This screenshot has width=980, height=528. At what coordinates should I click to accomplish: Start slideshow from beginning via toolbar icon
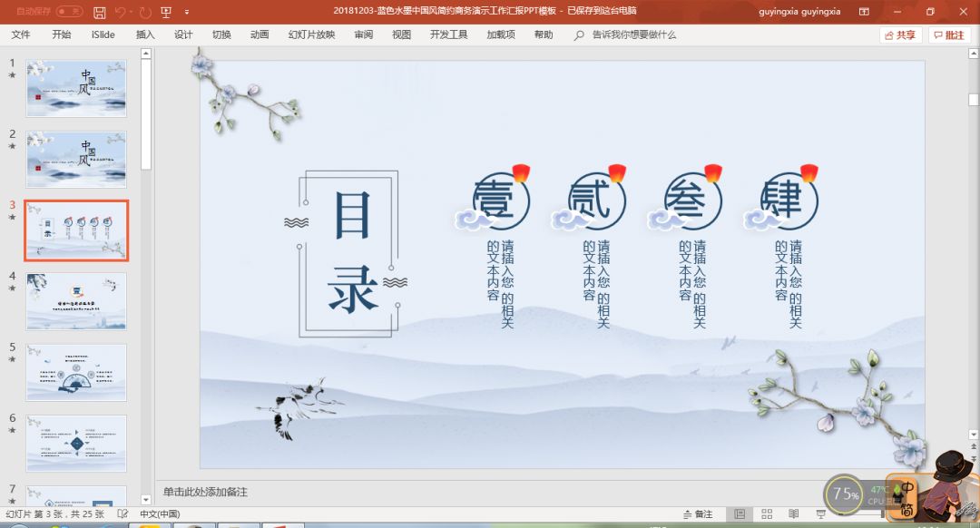point(165,12)
